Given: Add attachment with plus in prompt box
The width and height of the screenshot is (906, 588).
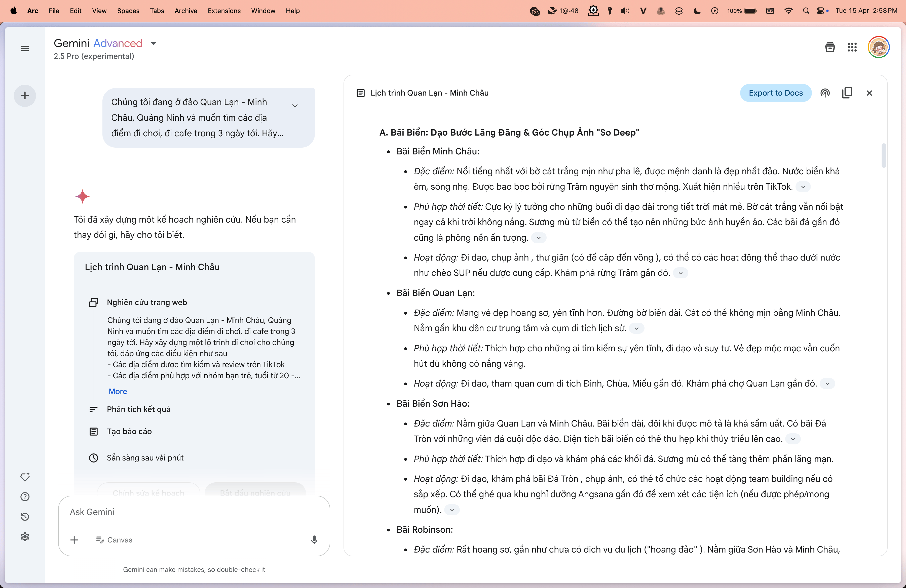Looking at the screenshot, I should [x=74, y=540].
